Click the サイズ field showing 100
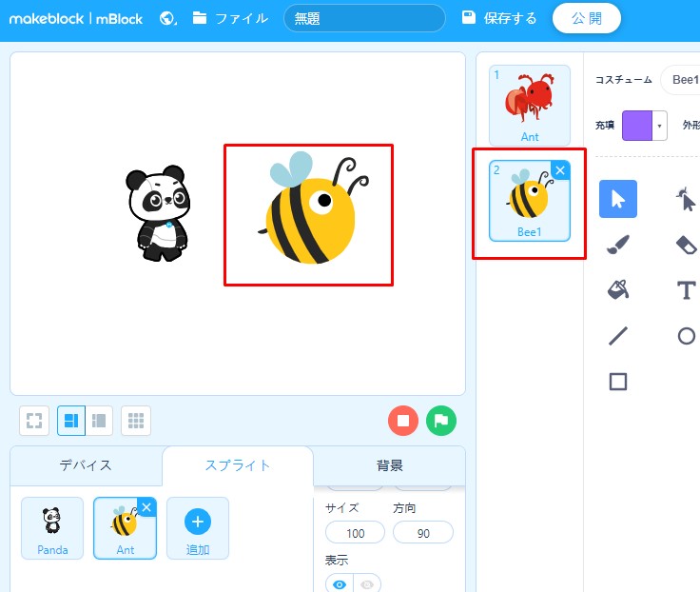The height and width of the screenshot is (592, 700). [355, 533]
